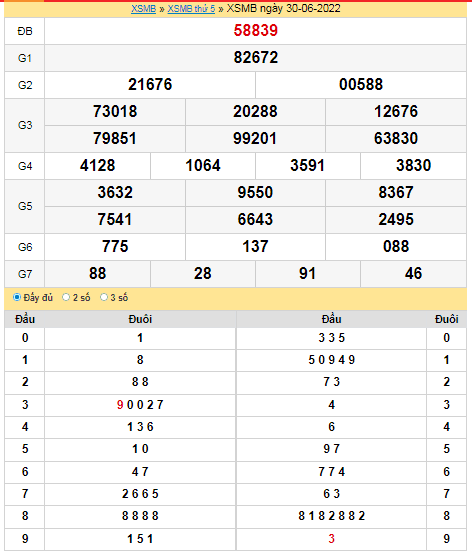Image resolution: width=472 pixels, height=555 pixels.
Task: Click the G4 row label
Action: (25, 166)
